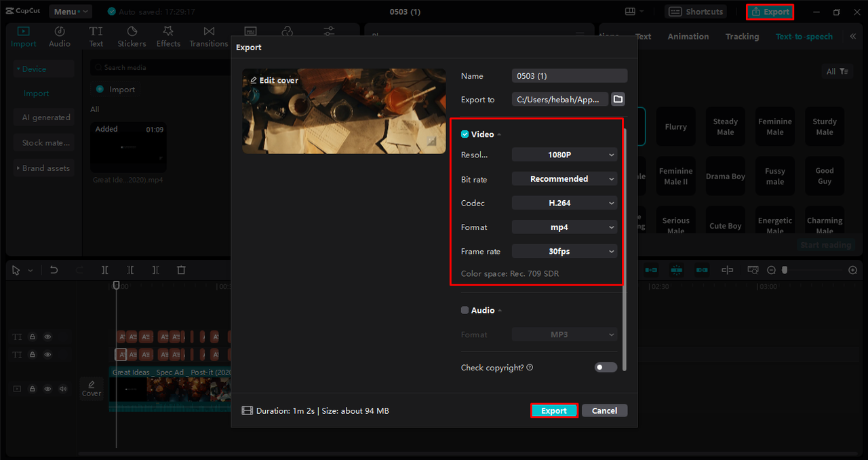
Task: Switch to the Tracking tab
Action: pos(742,37)
